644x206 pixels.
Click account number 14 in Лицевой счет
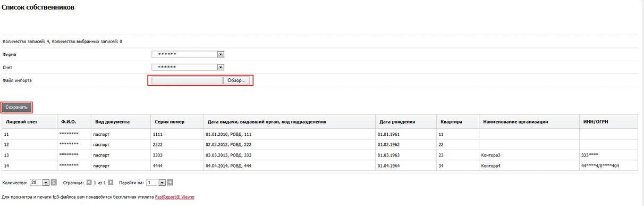(x=6, y=166)
